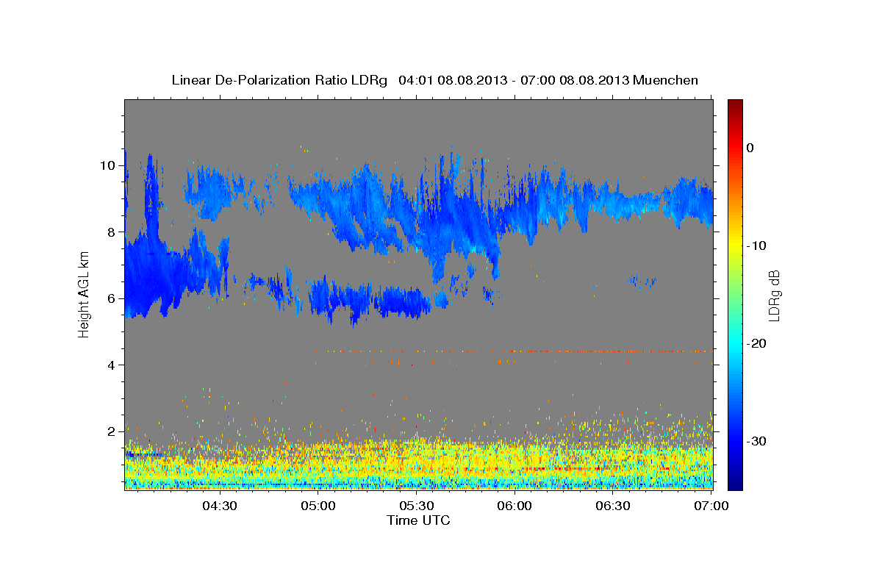Click the yellow section of the colorbar
This screenshot has height=588, width=882.
735,243
